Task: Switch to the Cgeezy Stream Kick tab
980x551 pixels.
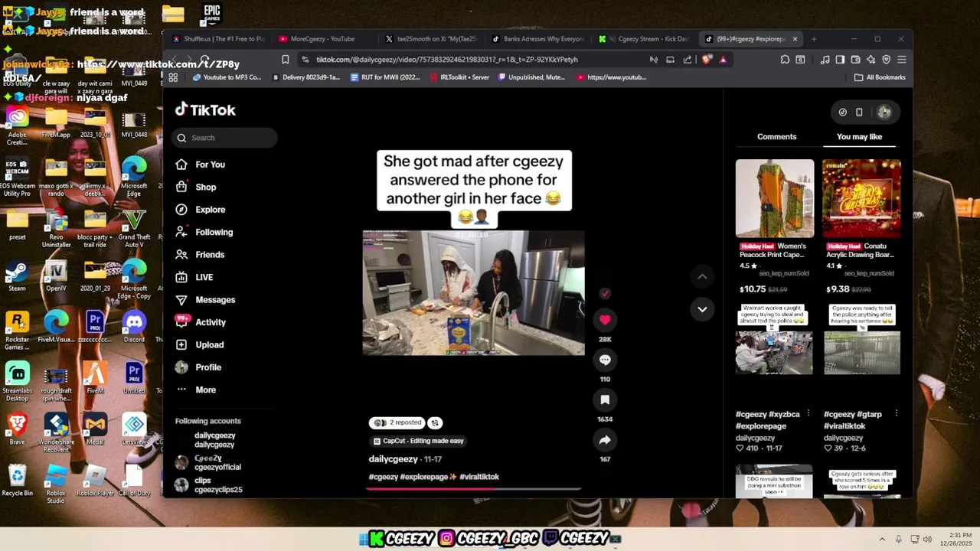Action: 645,39
